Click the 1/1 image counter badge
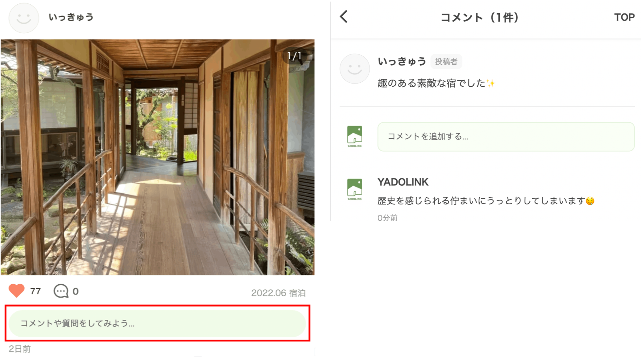Screen dimensions: 644x360 (x=294, y=56)
